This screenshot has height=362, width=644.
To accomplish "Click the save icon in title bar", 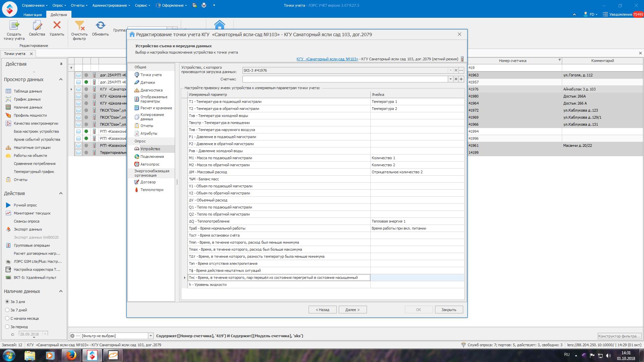I will click(195, 5).
